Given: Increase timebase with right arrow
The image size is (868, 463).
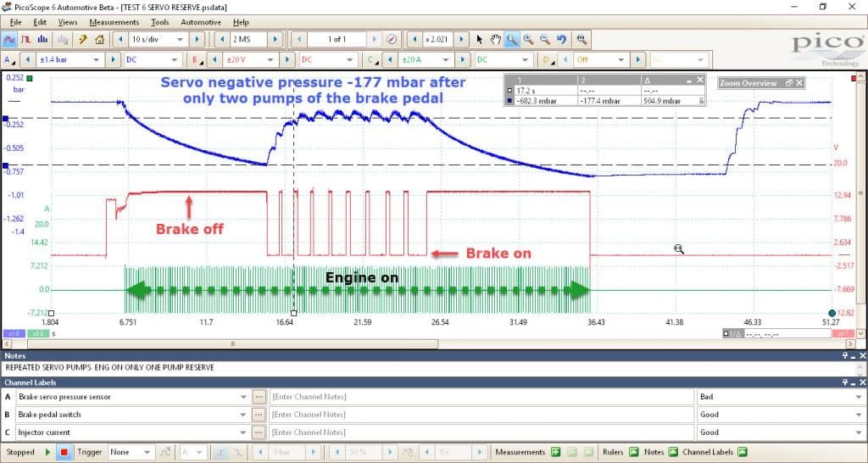Looking at the screenshot, I should point(197,39).
